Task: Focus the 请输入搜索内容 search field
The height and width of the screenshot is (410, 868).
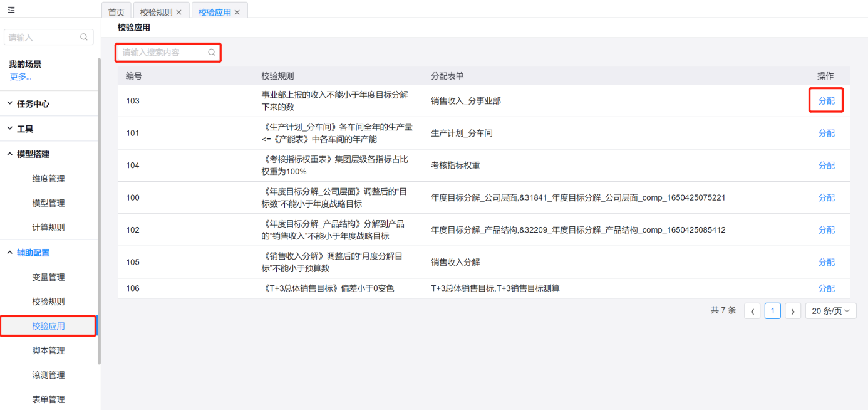Action: 163,53
